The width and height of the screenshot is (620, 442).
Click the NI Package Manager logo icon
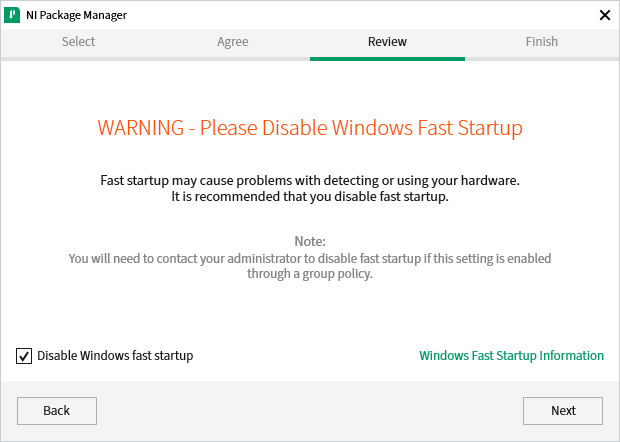[13, 15]
